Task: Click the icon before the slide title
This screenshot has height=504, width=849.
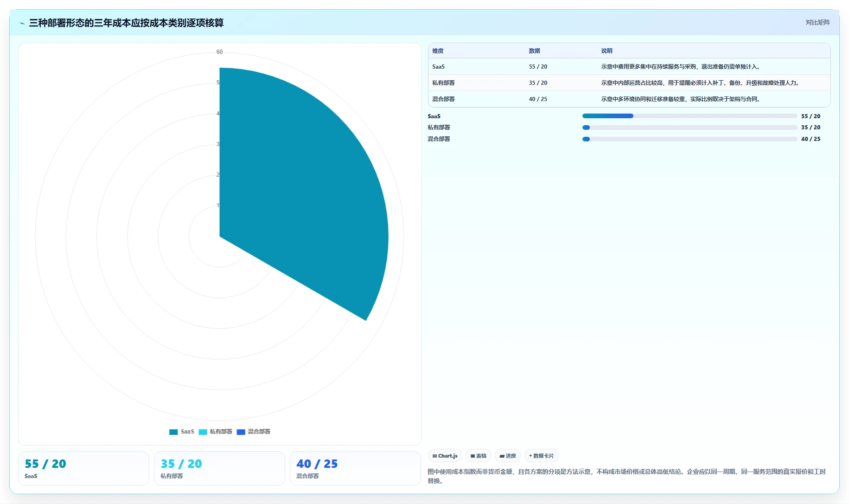Action: (x=22, y=23)
